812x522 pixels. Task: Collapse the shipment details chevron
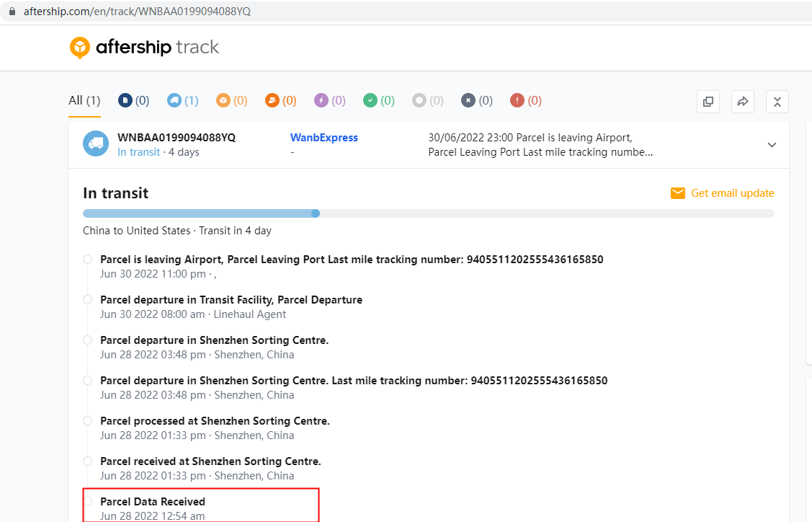tap(772, 145)
